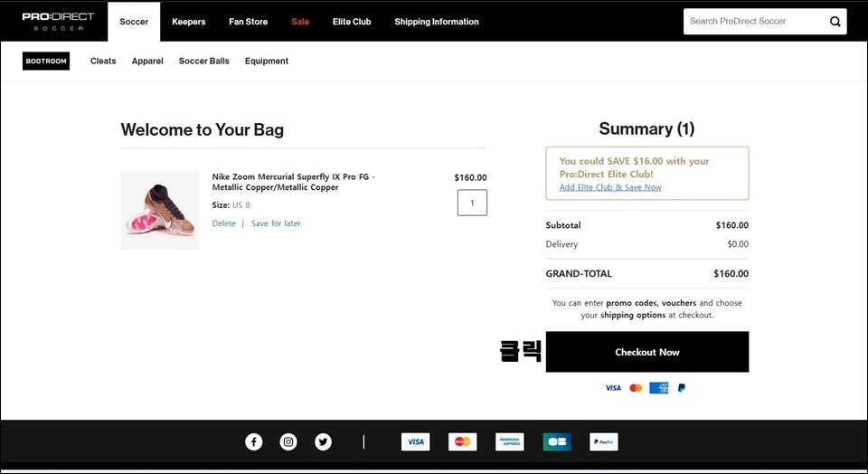This screenshot has width=868, height=474.
Task: Click Save for later
Action: click(x=276, y=223)
